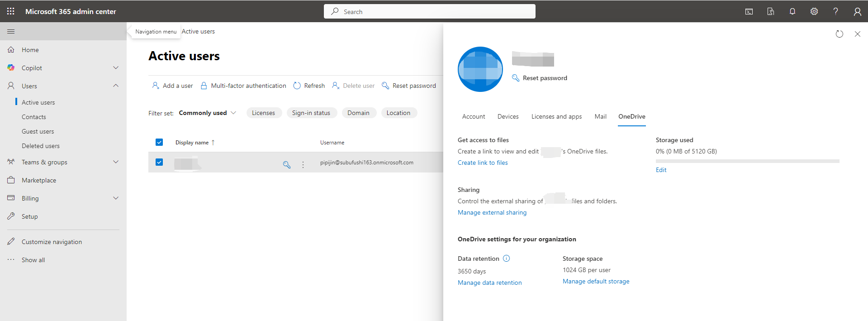Click Manage external sharing link
This screenshot has height=321, width=868.
pos(492,212)
